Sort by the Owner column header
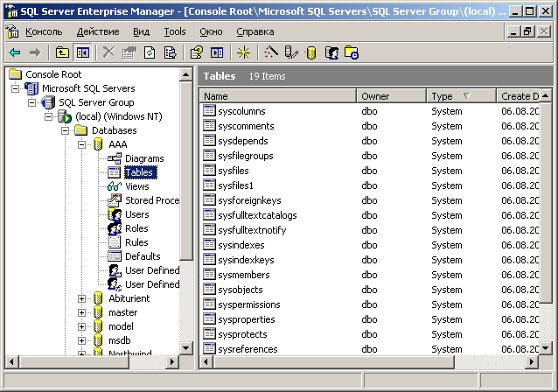558x392 pixels. tap(391, 96)
